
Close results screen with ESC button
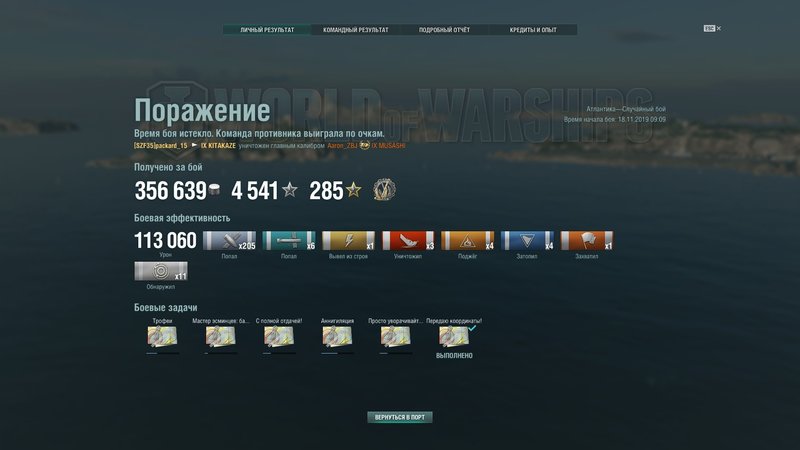tap(712, 29)
